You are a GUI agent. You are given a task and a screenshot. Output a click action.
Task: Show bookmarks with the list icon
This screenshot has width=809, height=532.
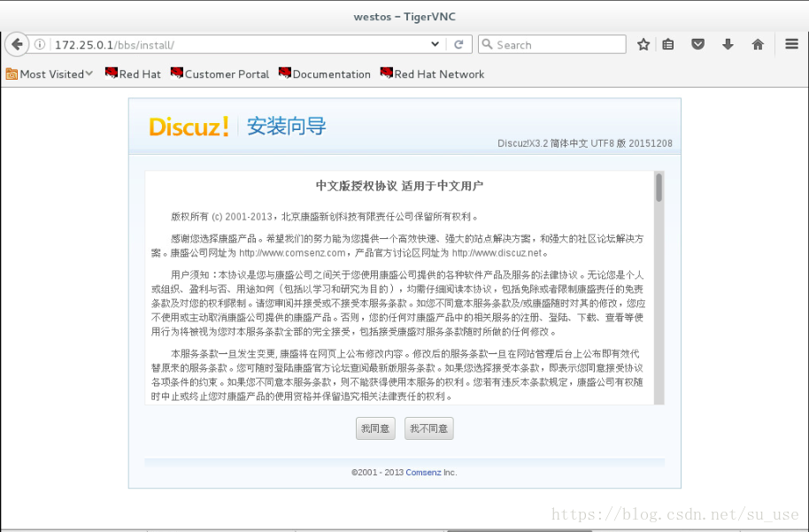pyautogui.click(x=668, y=44)
